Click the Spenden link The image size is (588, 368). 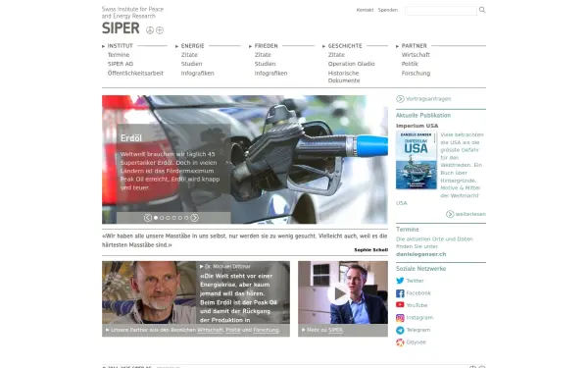[388, 10]
